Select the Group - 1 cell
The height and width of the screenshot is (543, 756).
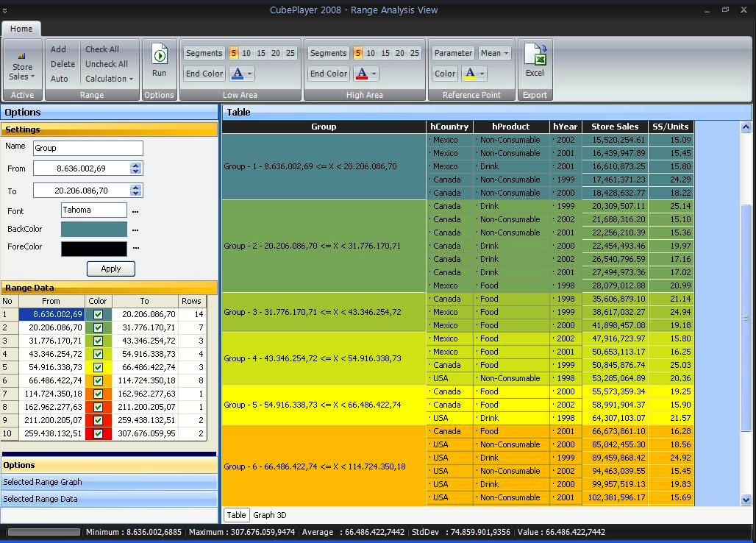click(324, 166)
